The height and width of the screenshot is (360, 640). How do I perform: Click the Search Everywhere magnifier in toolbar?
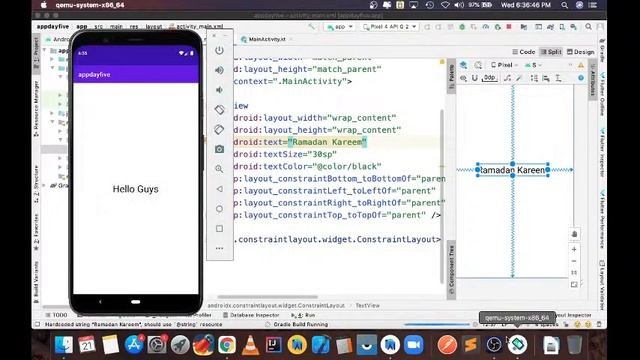pos(588,27)
